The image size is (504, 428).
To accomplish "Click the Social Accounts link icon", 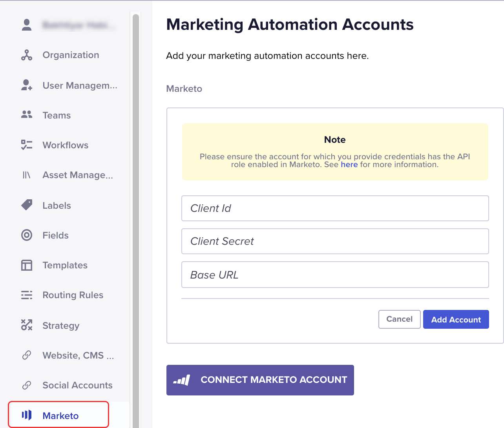I will point(27,385).
